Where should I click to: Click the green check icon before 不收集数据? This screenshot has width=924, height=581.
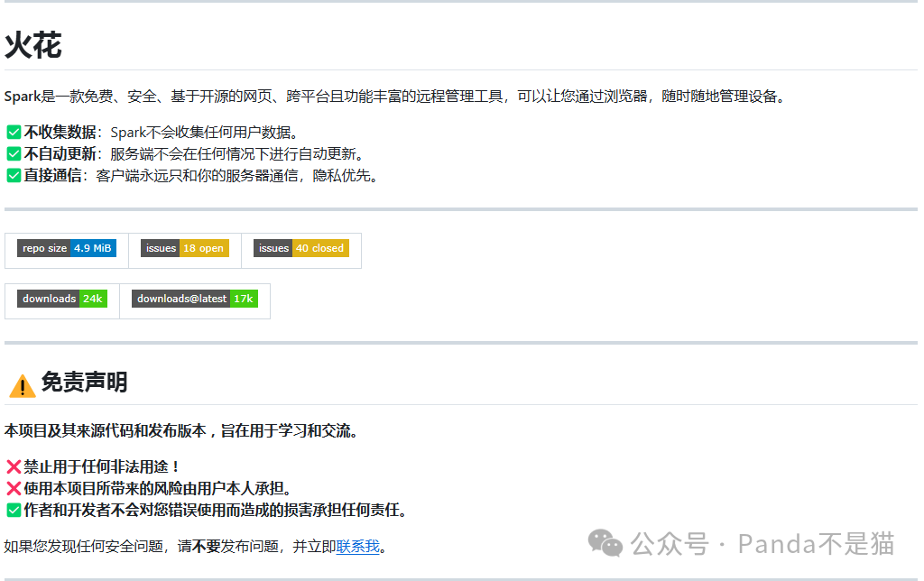point(14,133)
